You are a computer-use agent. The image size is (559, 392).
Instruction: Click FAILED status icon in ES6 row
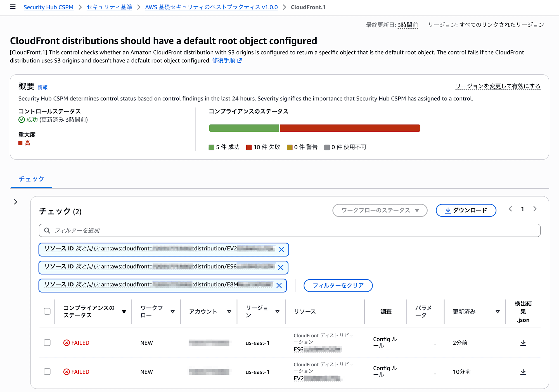pyautogui.click(x=67, y=343)
